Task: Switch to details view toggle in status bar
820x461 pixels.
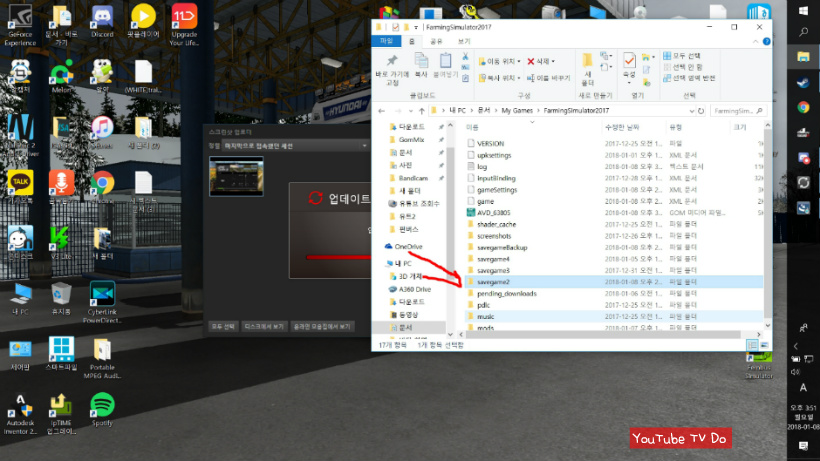Action: (752, 345)
